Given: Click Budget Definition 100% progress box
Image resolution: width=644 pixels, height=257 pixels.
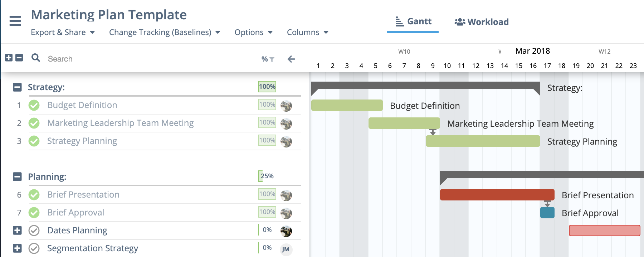Looking at the screenshot, I should [267, 105].
